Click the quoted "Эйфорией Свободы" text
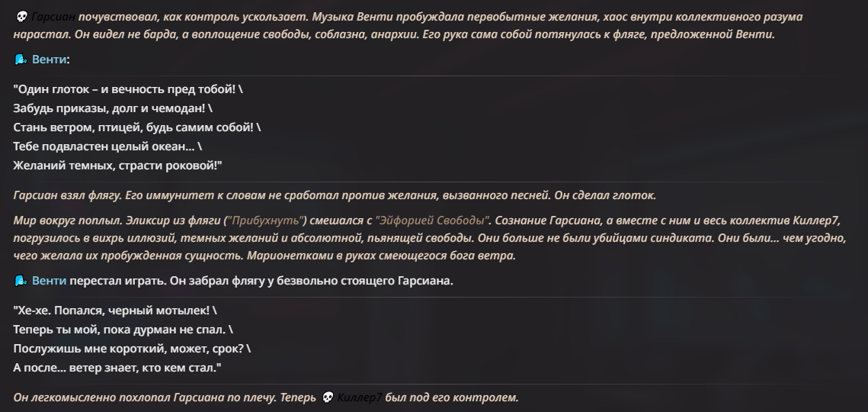Image resolution: width=868 pixels, height=412 pixels. pos(433,220)
